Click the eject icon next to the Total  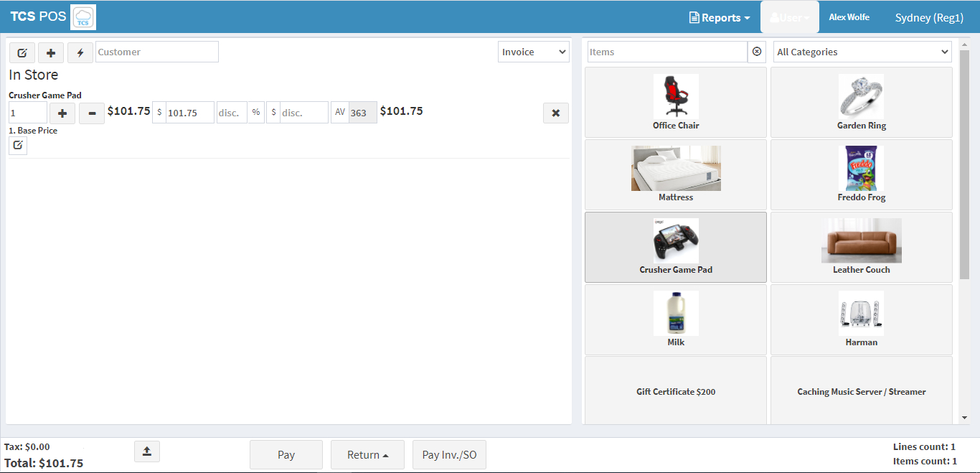(146, 451)
